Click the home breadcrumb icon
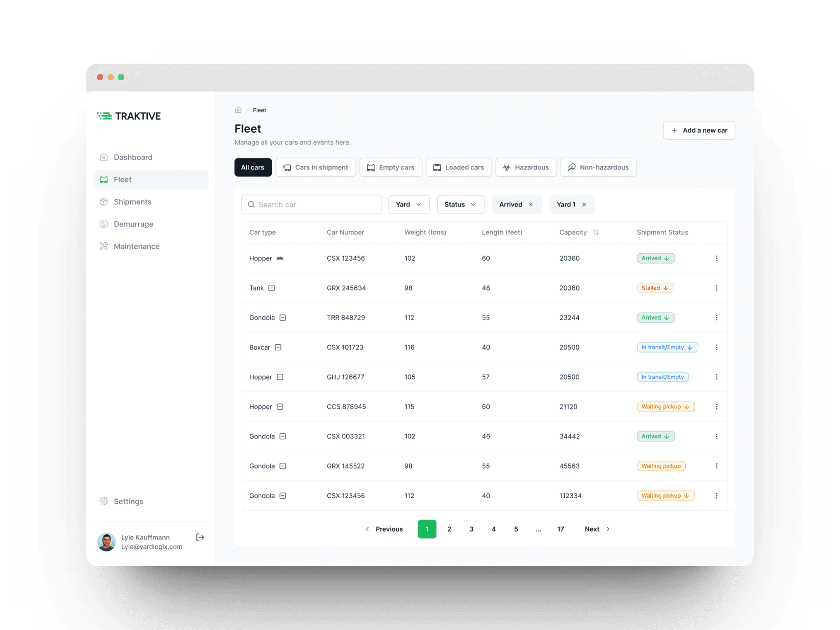Viewport: 840px width, 630px height. [x=238, y=110]
